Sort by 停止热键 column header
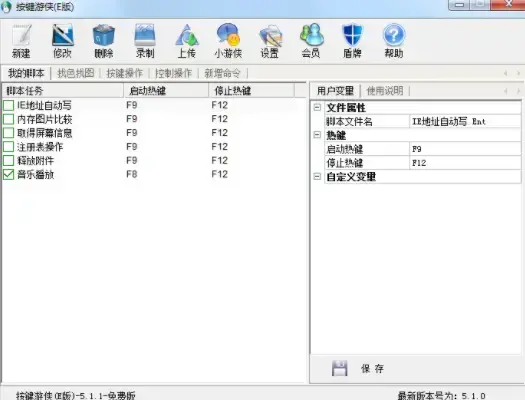The image size is (525, 400). [251, 91]
